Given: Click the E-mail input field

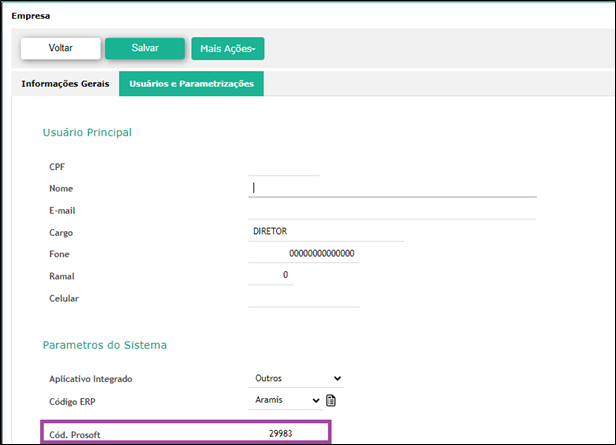Looking at the screenshot, I should point(392,211).
